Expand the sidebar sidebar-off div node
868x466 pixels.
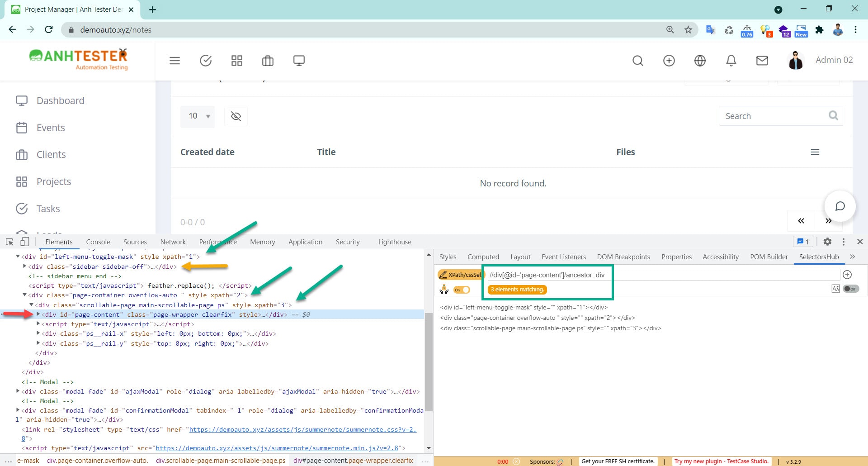click(x=24, y=266)
